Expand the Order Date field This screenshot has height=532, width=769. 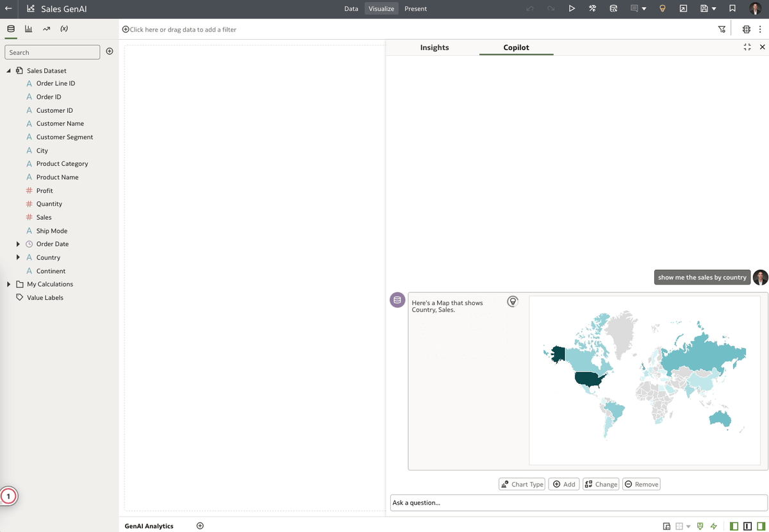[x=17, y=244]
